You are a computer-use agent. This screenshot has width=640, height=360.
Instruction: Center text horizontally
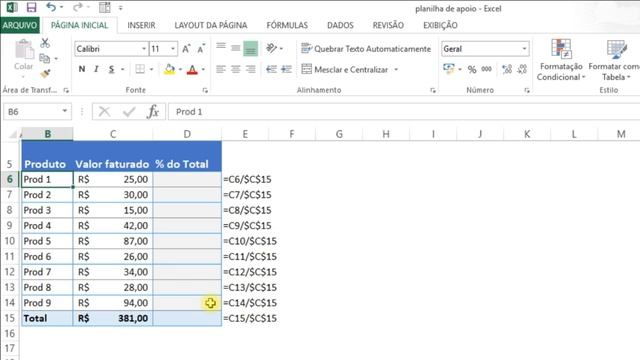coord(236,69)
